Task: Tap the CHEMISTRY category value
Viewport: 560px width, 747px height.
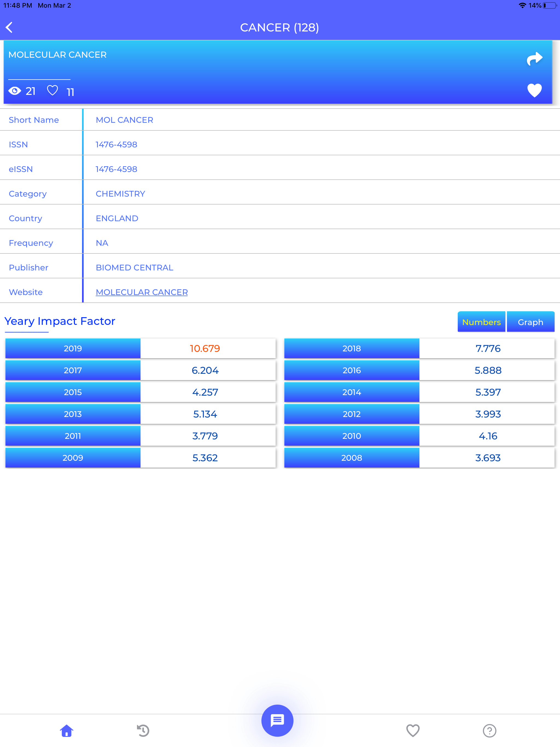Action: click(x=120, y=194)
